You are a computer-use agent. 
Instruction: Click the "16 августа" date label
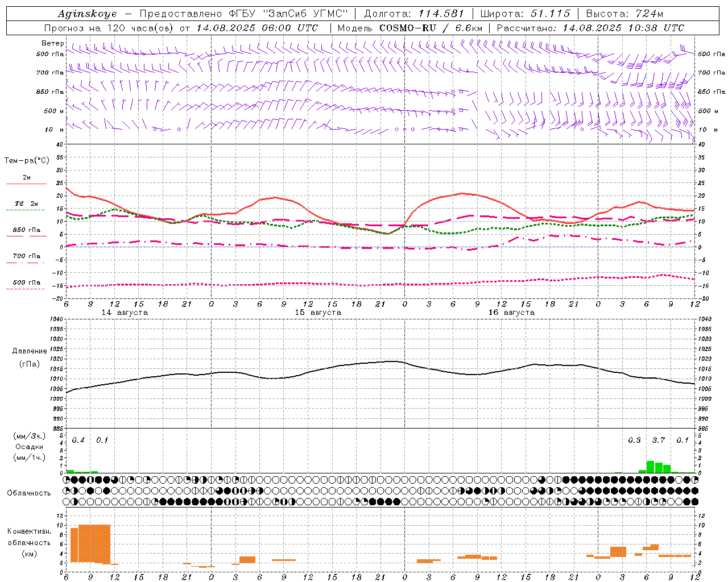tap(511, 313)
